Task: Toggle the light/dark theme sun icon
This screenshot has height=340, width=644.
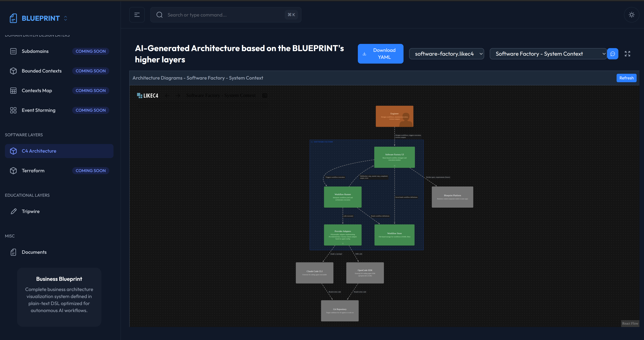Action: [x=632, y=15]
